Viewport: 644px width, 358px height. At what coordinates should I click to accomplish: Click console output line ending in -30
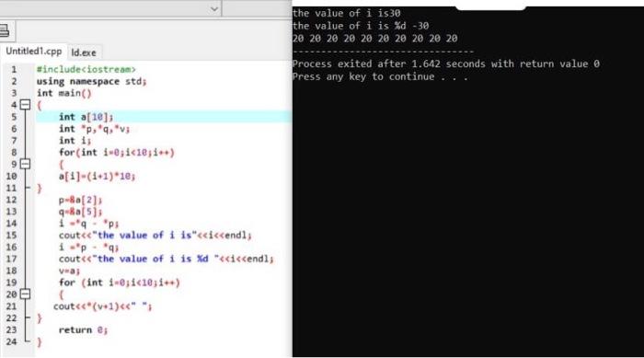pos(361,26)
